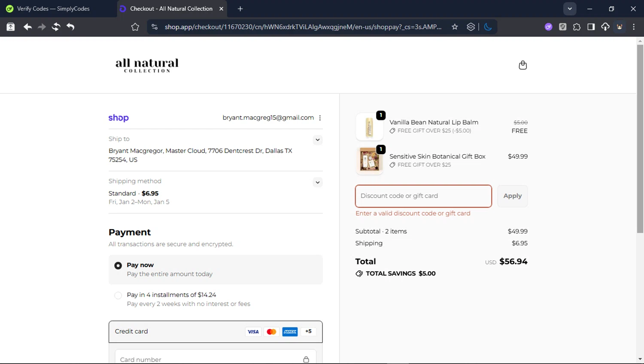
Task: Click the lock icon in card number field
Action: 306,359
